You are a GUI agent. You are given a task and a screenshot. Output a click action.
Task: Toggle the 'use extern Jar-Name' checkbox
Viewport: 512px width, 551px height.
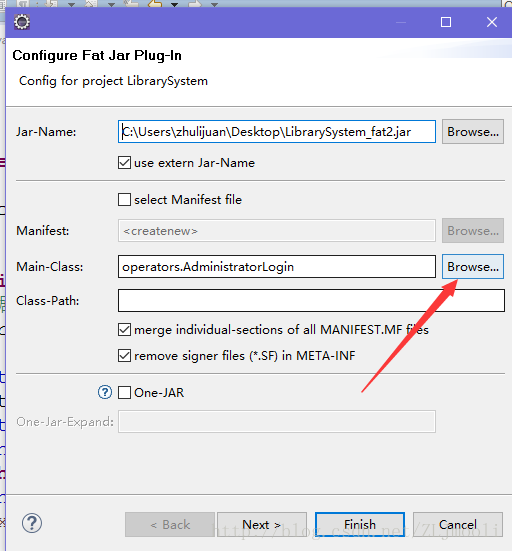tap(124, 163)
